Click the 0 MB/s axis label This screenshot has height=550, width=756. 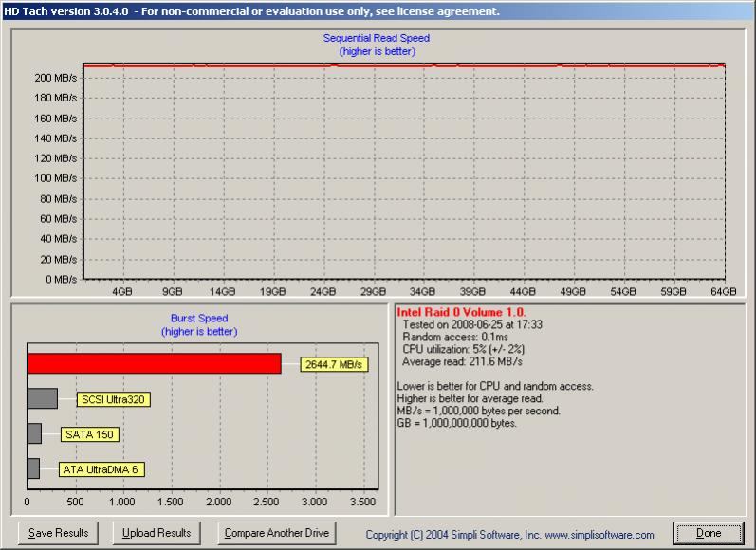62,280
